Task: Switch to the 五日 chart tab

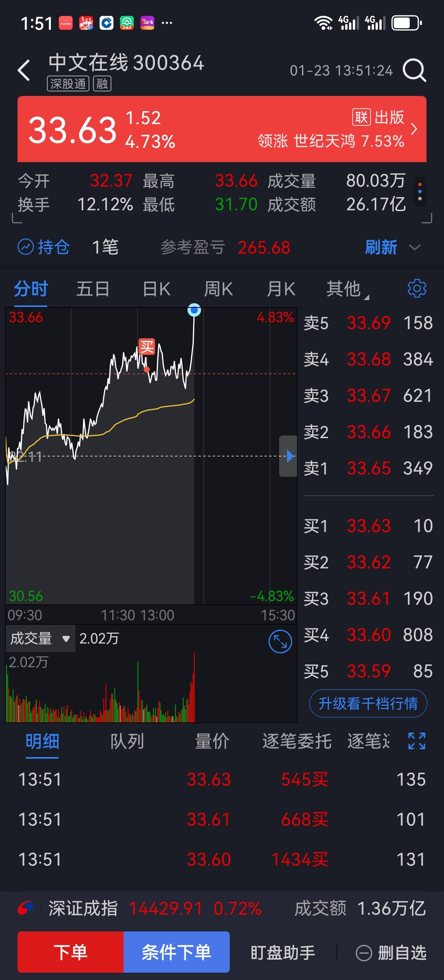Action: click(x=93, y=289)
